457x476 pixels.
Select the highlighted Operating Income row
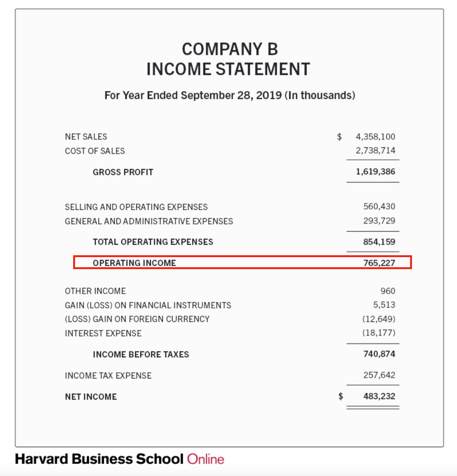click(x=242, y=262)
